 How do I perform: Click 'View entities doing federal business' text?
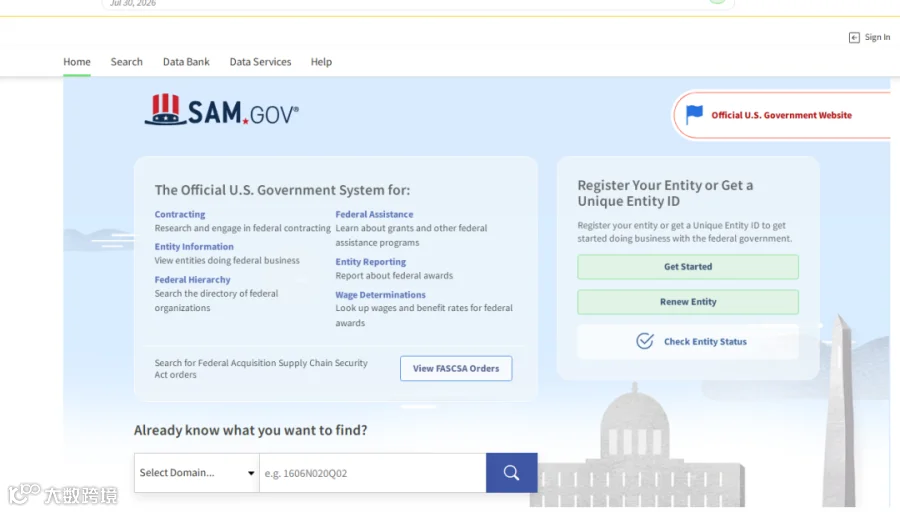227,260
